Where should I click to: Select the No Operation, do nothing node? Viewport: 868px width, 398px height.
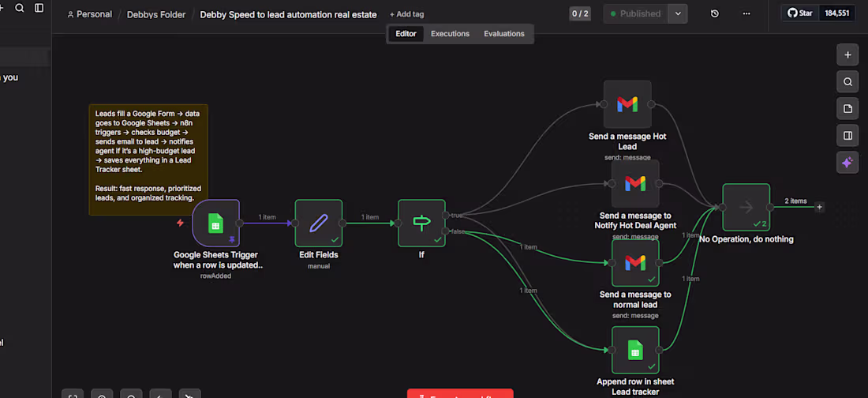pos(746,208)
